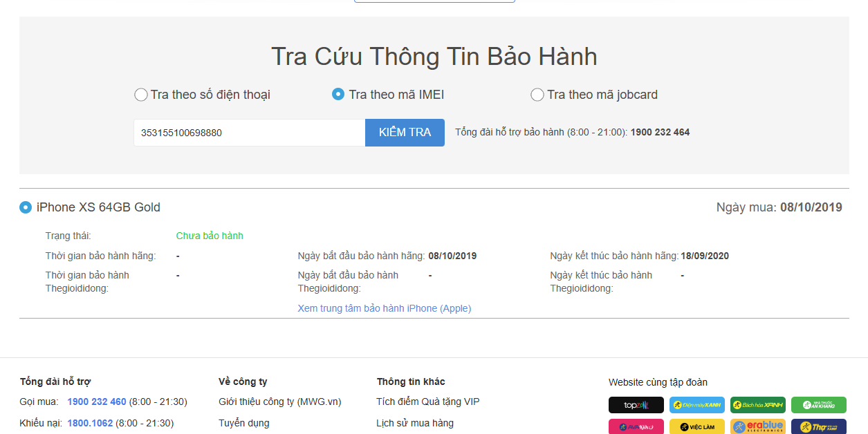Image resolution: width=868 pixels, height=434 pixels.
Task: Open the Bách hóa XANH logo
Action: pos(757,405)
